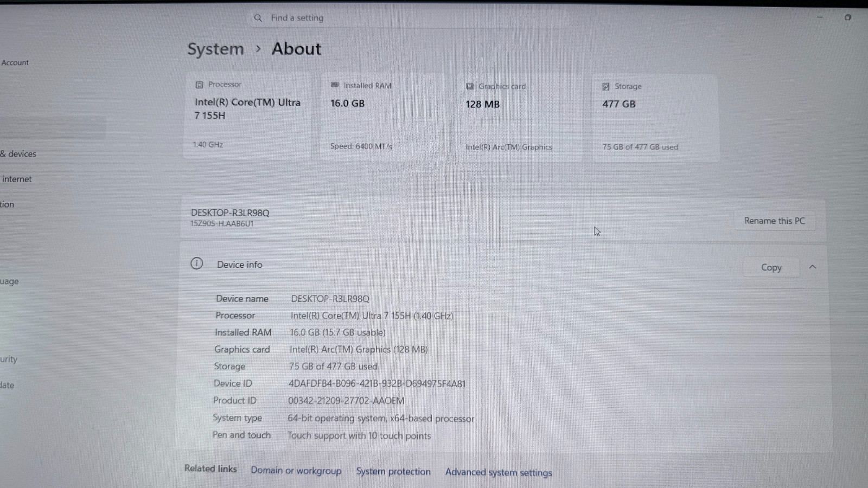Click the model number 15Z90S-H.AAB6U1
868x488 pixels.
point(222,223)
